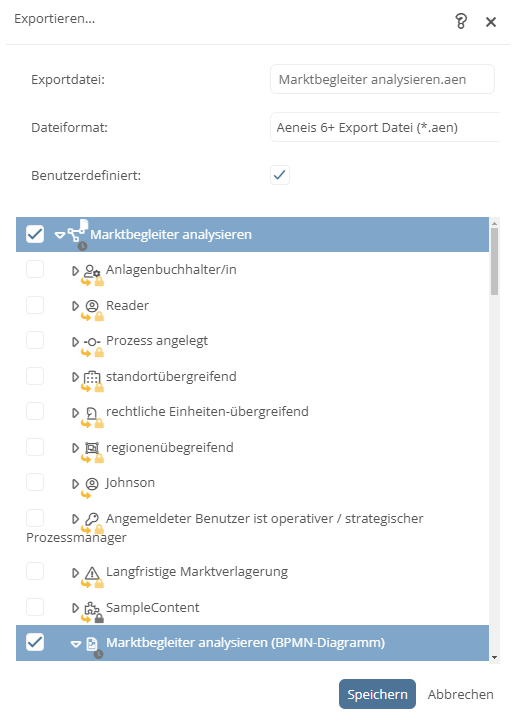This screenshot has width=516, height=720.
Task: Click the warning triangle icon for Langfristige Marktverlagerung
Action: (x=92, y=573)
